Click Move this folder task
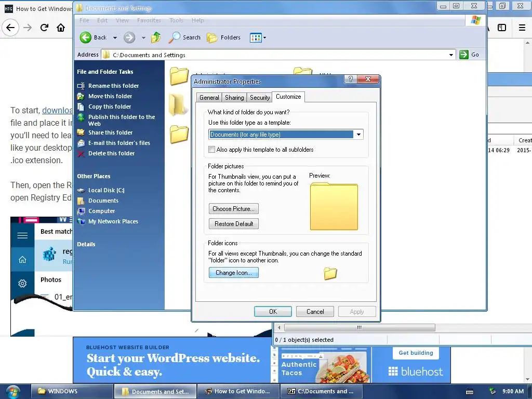This screenshot has width=532, height=399. tap(110, 96)
